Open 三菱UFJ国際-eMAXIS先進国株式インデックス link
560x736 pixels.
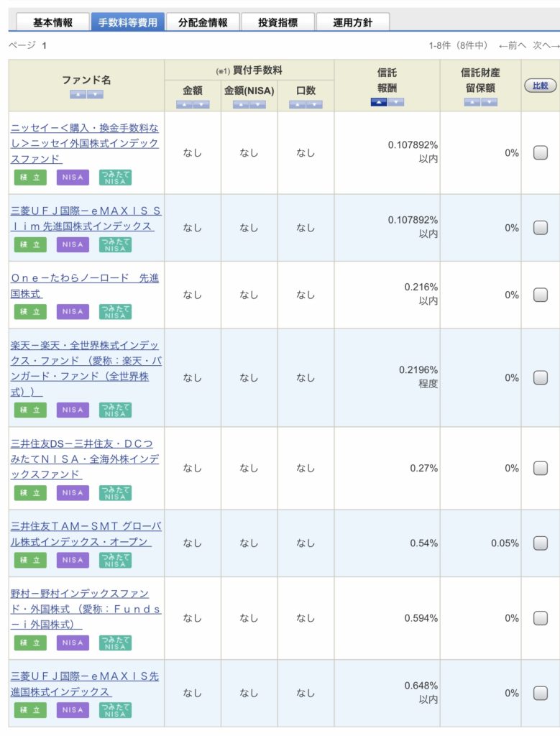click(x=85, y=684)
